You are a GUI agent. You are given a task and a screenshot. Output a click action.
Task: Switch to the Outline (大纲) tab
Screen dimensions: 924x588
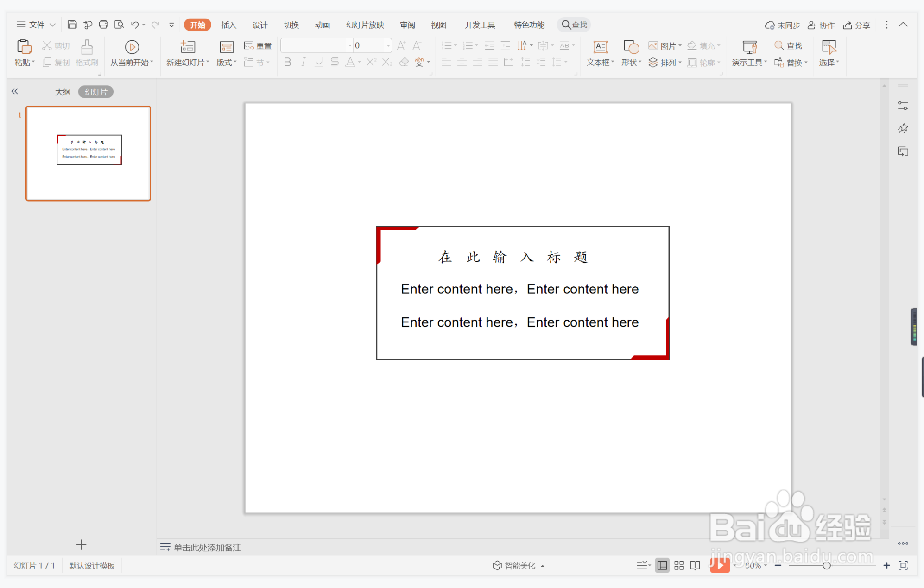[63, 92]
